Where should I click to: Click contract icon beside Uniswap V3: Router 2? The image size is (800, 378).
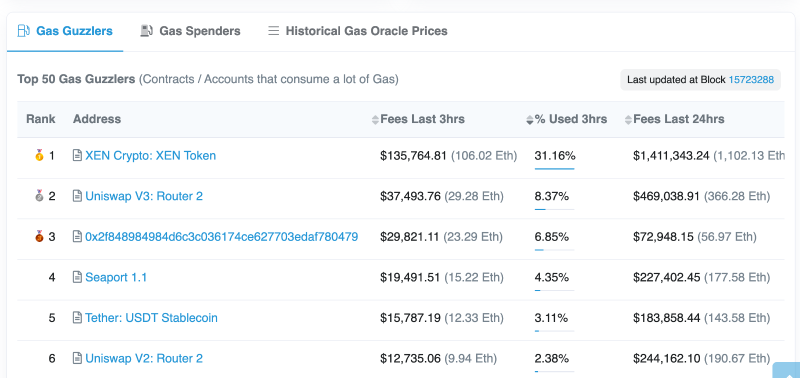click(77, 195)
